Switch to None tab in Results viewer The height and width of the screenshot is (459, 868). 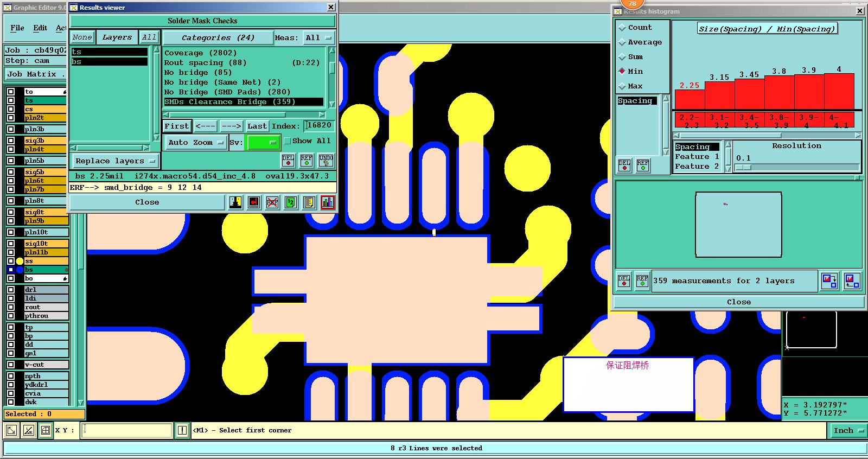coord(82,37)
